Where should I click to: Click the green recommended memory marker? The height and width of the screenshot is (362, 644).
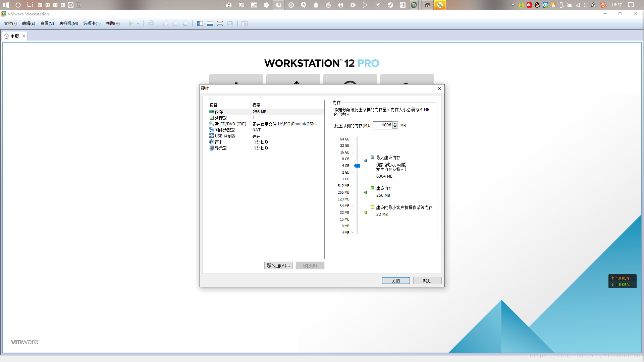tap(365, 192)
